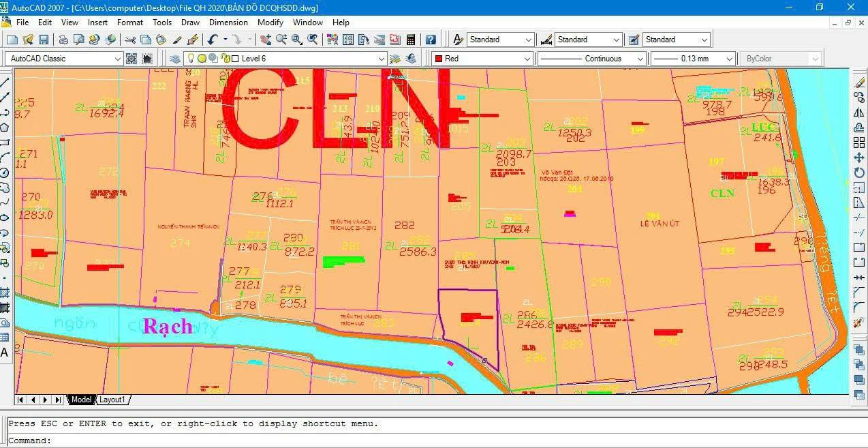Open the QuickCalc calculator icon
868x448 pixels.
tap(411, 40)
